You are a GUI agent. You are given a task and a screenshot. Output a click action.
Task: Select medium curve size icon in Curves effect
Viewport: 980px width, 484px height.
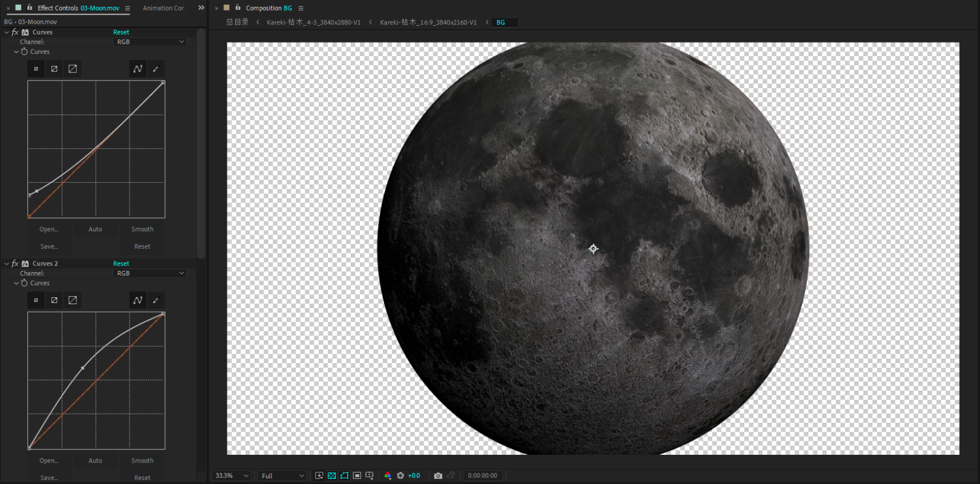click(54, 69)
